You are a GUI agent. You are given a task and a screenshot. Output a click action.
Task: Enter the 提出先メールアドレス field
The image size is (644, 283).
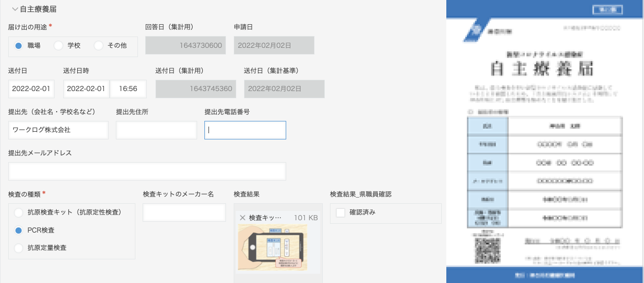pyautogui.click(x=147, y=171)
